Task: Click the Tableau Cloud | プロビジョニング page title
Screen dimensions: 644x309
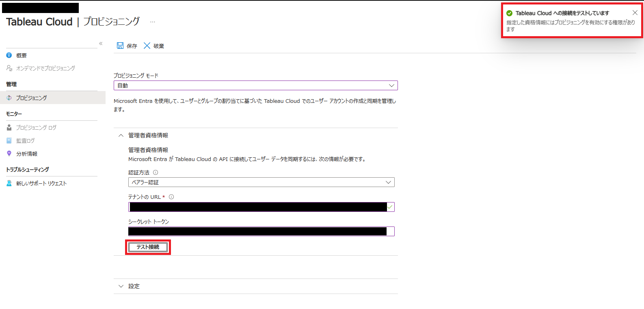Action: point(73,22)
